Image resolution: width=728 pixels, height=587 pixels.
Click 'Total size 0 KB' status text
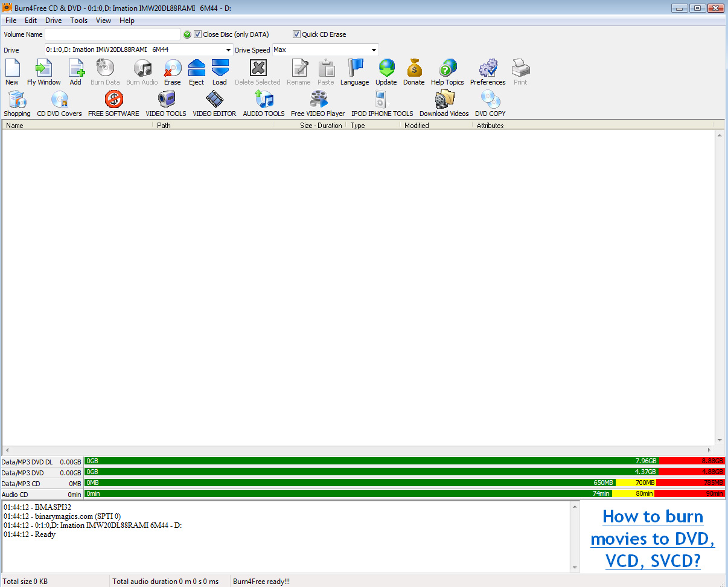[25, 582]
